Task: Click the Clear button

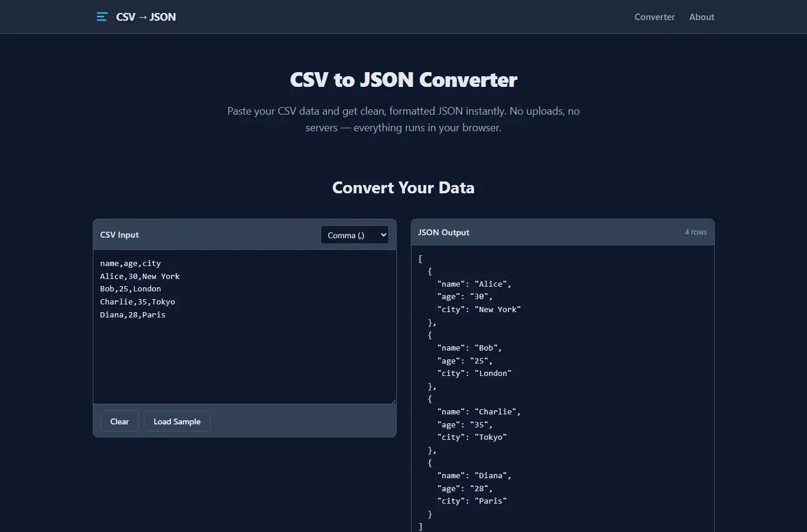Action: pos(119,421)
